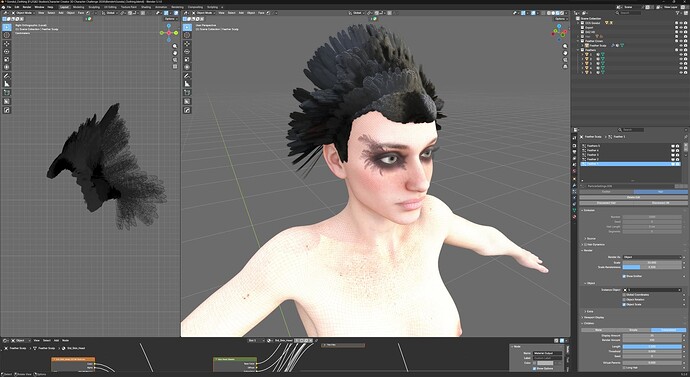The image size is (690, 377).
Task: Click the red center of left viewport gizmo
Action: 169,33
